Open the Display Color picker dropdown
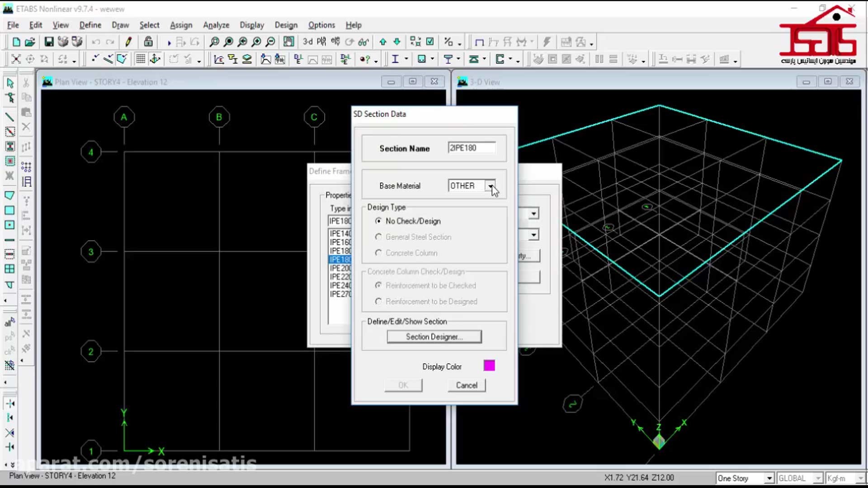Screen dimensions: 868x488 (489, 365)
